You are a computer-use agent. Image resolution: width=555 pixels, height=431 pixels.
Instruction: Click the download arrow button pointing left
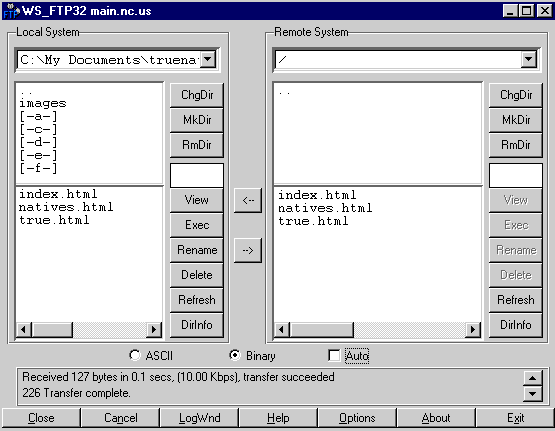coord(248,200)
